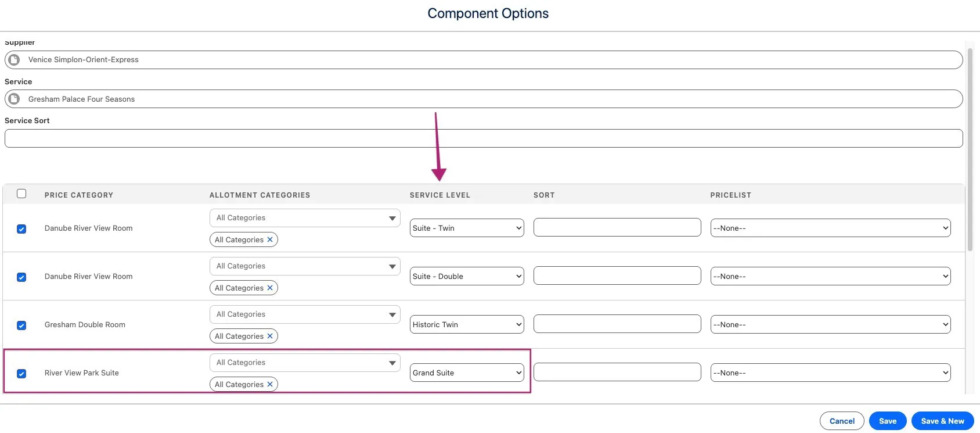Click the Save & New button
Screen dimensions: 980x433
point(942,421)
